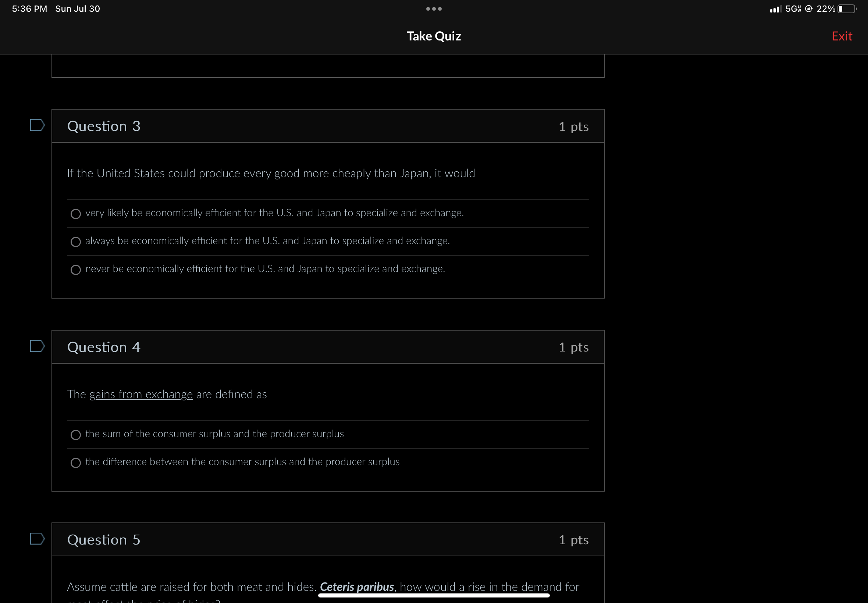
Task: Select 'never be economically efficient' option
Action: pyautogui.click(x=75, y=270)
